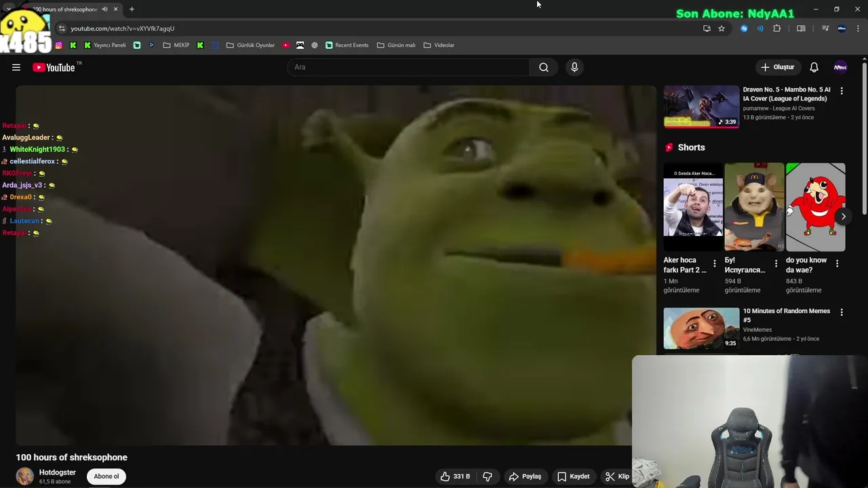Open YouTube notifications bell
868x488 pixels.
coord(814,67)
